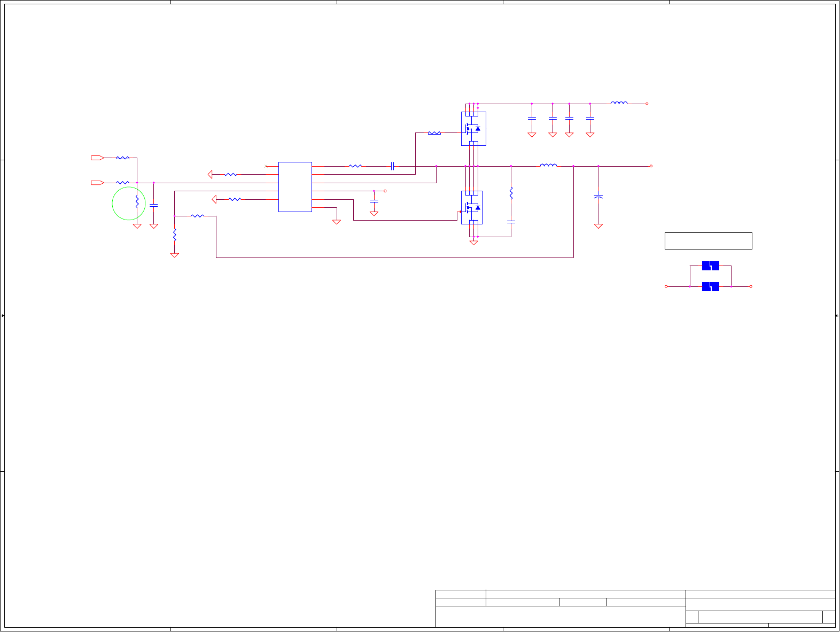Screen dimensions: 840x632
Task: Click the bootstrap capacitor right of IC
Action: click(x=393, y=166)
